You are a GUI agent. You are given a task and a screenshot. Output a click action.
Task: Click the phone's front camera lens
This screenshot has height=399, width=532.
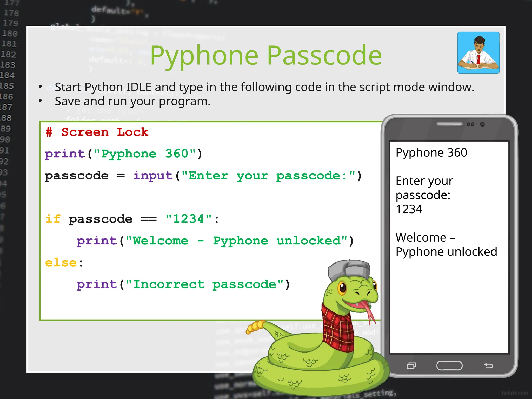coord(482,124)
